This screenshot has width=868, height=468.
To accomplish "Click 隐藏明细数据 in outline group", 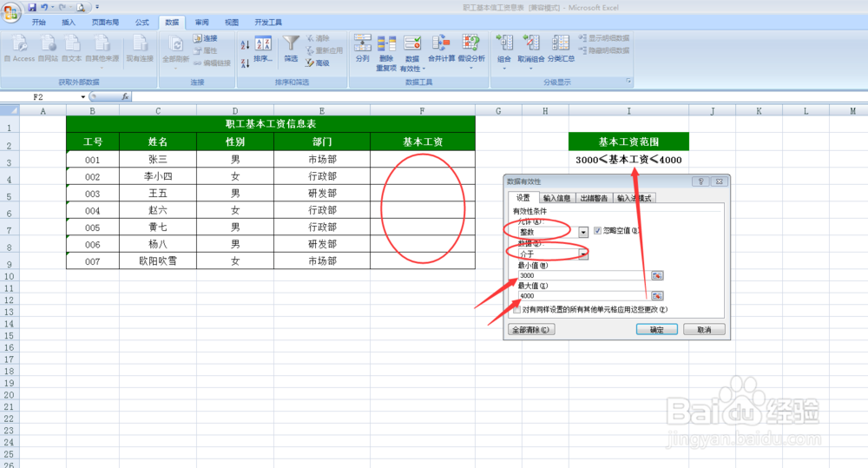I will [x=604, y=50].
